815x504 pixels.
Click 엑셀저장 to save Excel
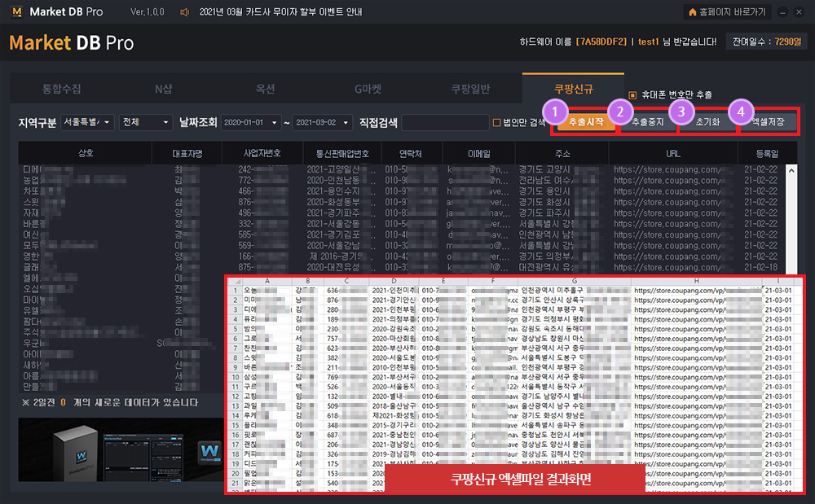click(x=768, y=123)
